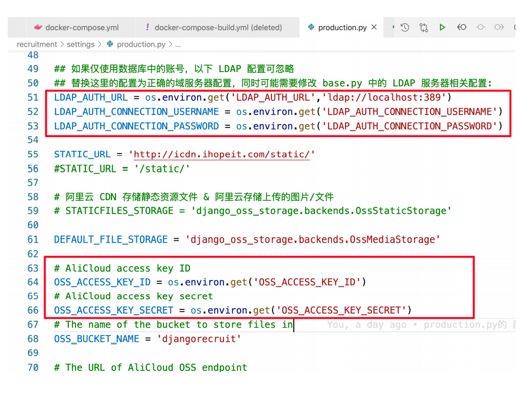The width and height of the screenshot is (532, 398).
Task: Click the breadcrumb ellipsis symbol item
Action: click(178, 44)
